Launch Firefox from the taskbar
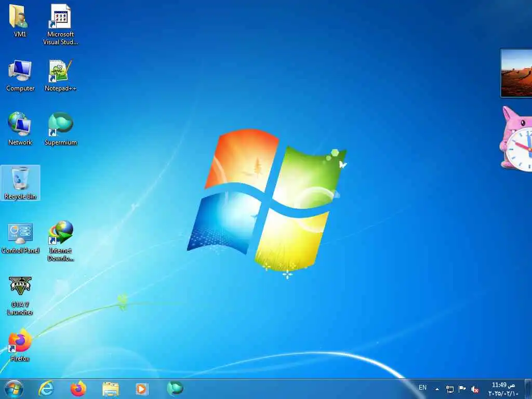532x399 pixels. click(x=78, y=389)
